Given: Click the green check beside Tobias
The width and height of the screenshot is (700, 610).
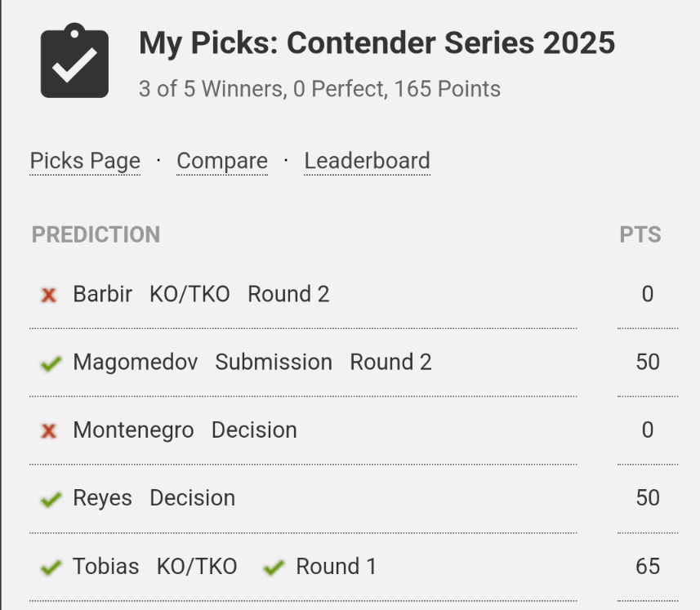Looking at the screenshot, I should click(51, 567).
